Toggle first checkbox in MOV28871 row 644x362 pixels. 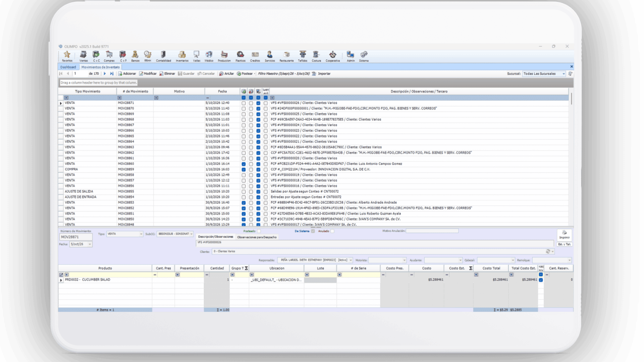(244, 103)
